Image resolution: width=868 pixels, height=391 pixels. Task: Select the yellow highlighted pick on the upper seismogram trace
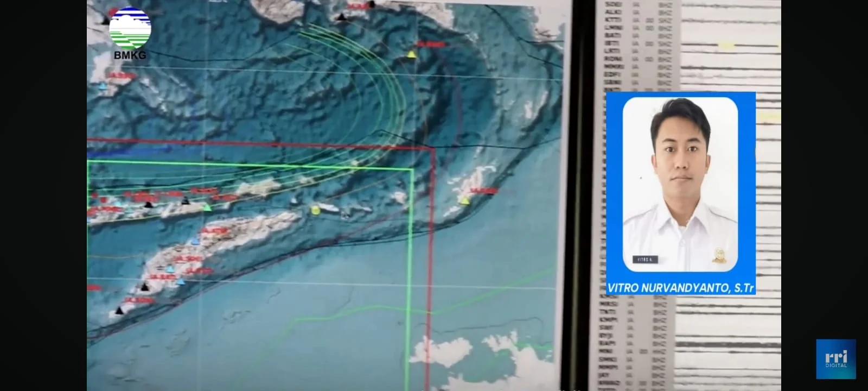726,46
